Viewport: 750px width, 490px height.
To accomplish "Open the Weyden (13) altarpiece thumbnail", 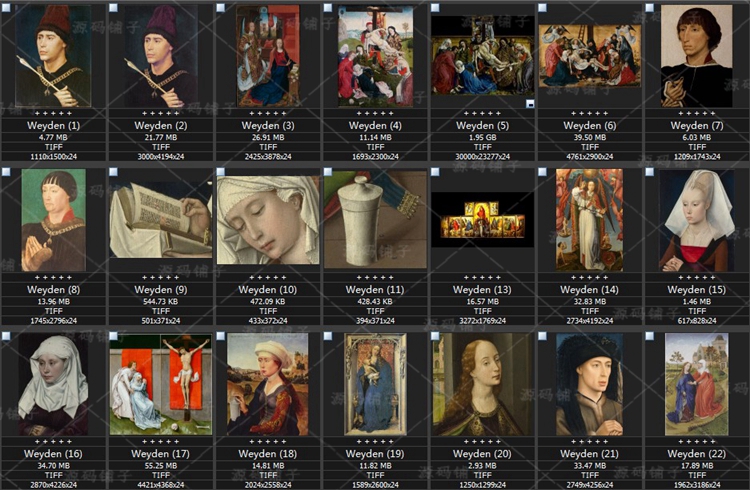I will [x=483, y=220].
